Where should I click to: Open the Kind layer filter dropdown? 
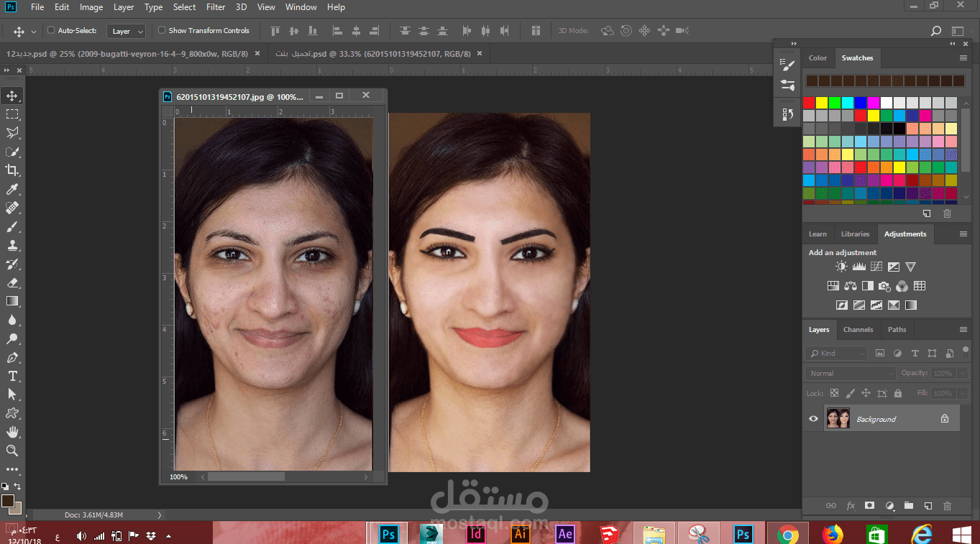point(837,353)
